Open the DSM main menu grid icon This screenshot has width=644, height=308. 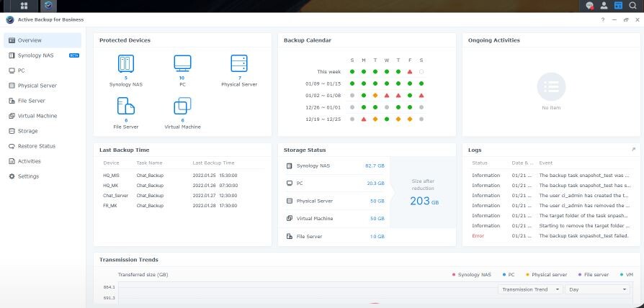(24, 6)
